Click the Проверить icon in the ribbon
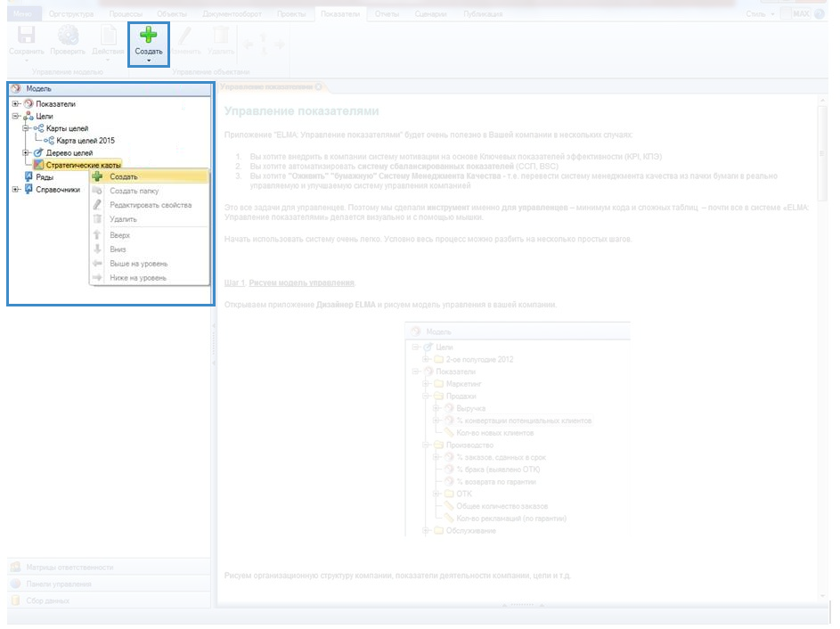Screen dimensions: 840x629 click(68, 36)
